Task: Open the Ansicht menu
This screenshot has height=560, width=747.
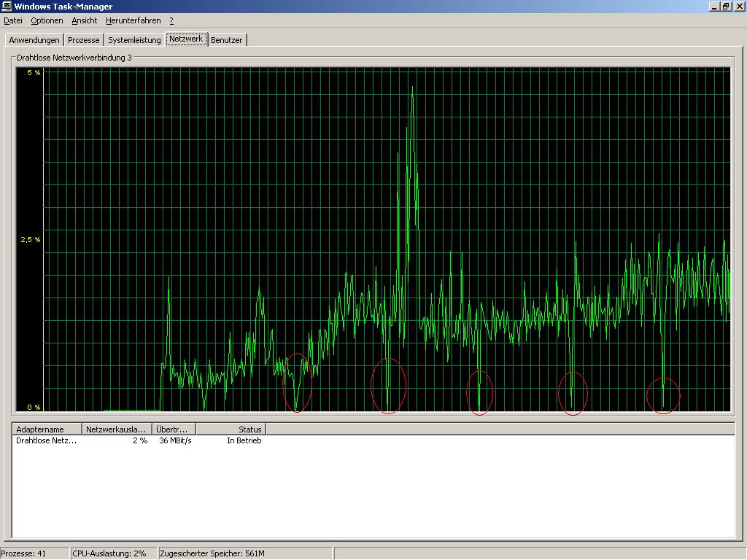Action: [85, 21]
